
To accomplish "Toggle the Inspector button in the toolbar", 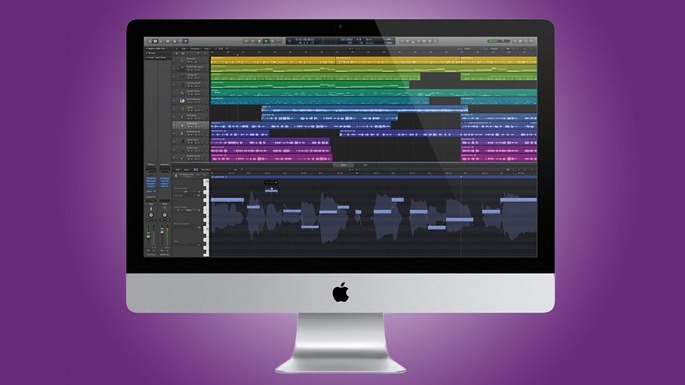I will [x=156, y=41].
